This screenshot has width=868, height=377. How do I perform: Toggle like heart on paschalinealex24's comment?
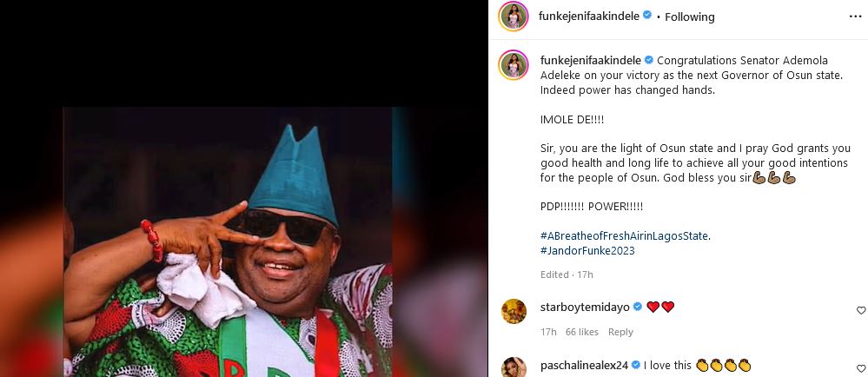[x=861, y=366]
